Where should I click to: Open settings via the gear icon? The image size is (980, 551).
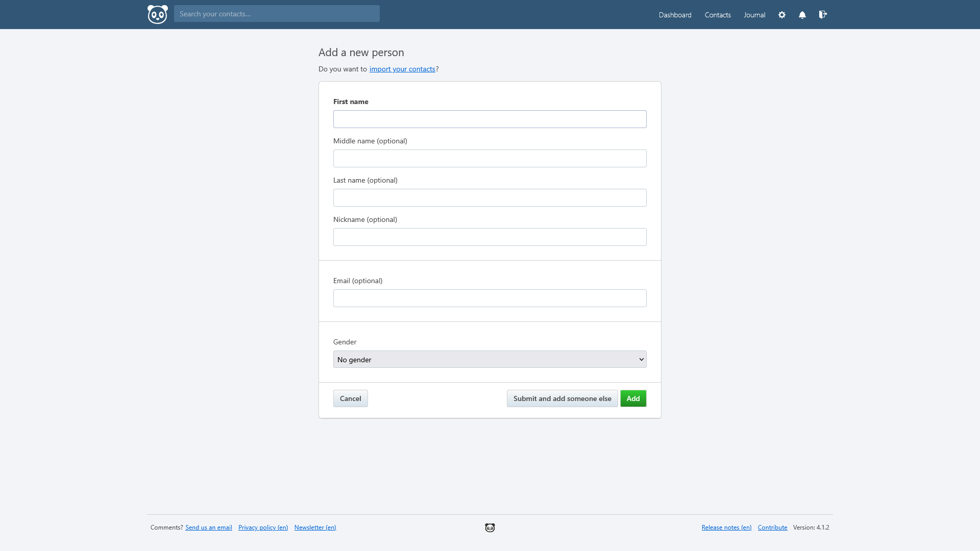coord(782,15)
